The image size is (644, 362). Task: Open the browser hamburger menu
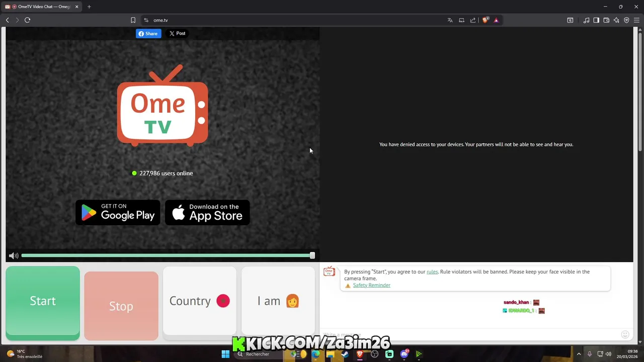tap(636, 20)
